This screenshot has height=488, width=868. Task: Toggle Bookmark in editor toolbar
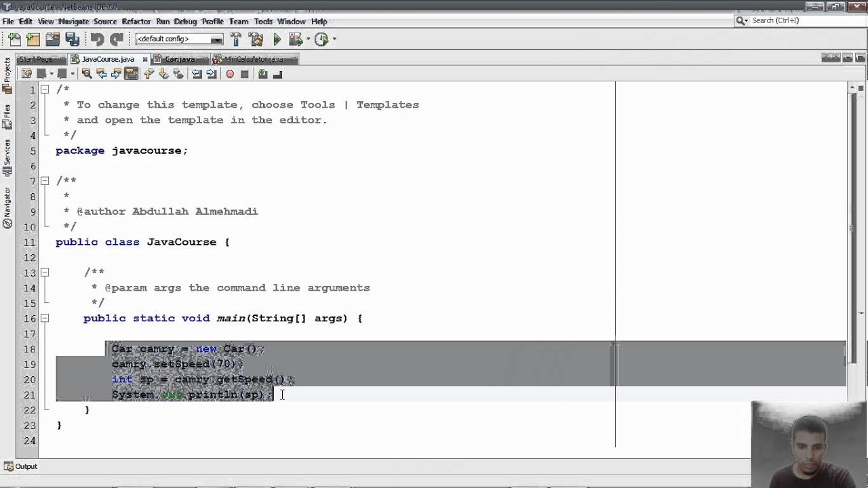click(178, 74)
